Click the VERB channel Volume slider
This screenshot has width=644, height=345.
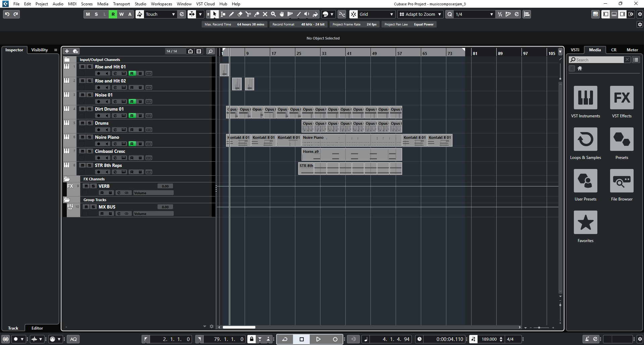153,193
